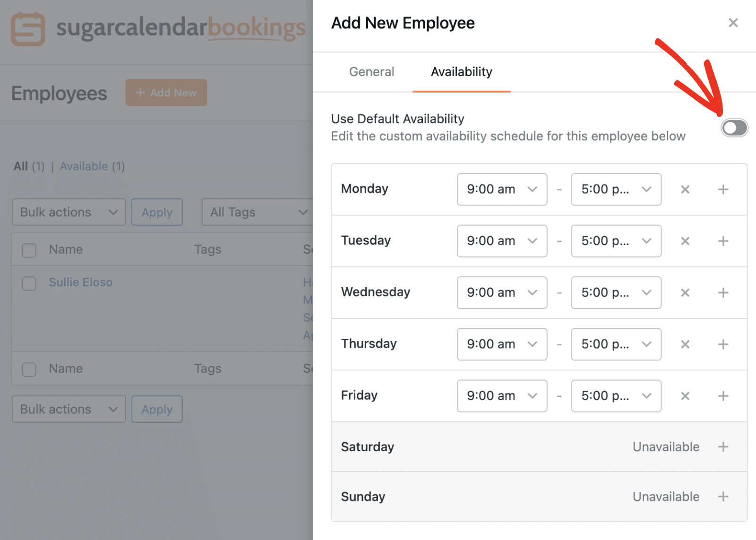Viewport: 756px width, 540px height.
Task: Click the Sugar Calendar logo icon
Action: (x=28, y=29)
